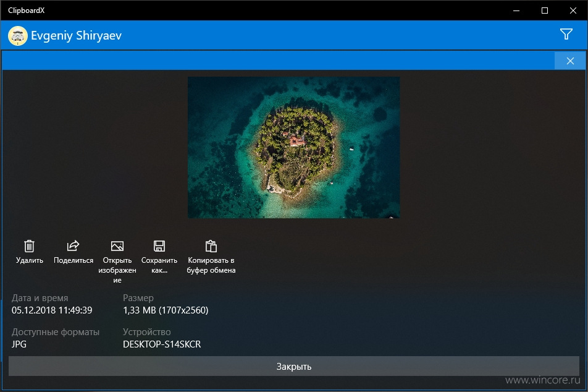This screenshot has height=392, width=588.
Task: Click the island image preview
Action: (293, 148)
